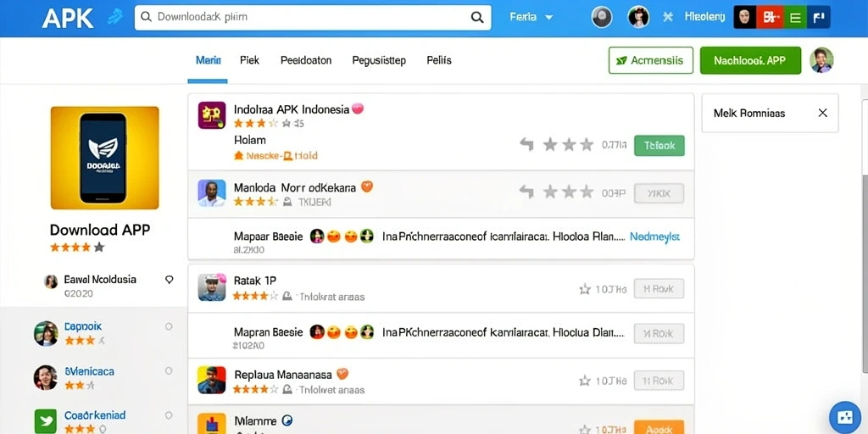The width and height of the screenshot is (868, 434).
Task: Open the Menicaca sidebar entry
Action: [89, 371]
